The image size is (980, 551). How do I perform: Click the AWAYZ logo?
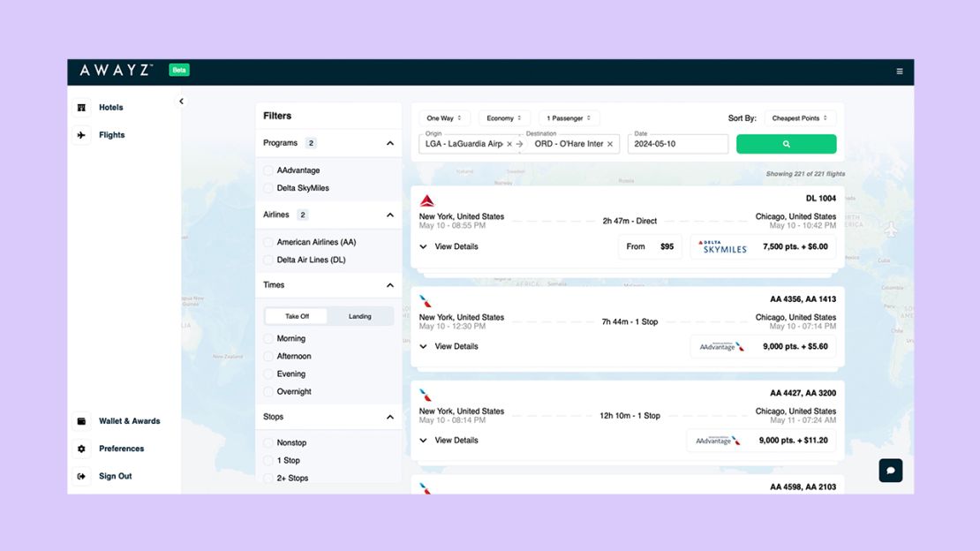(x=117, y=70)
